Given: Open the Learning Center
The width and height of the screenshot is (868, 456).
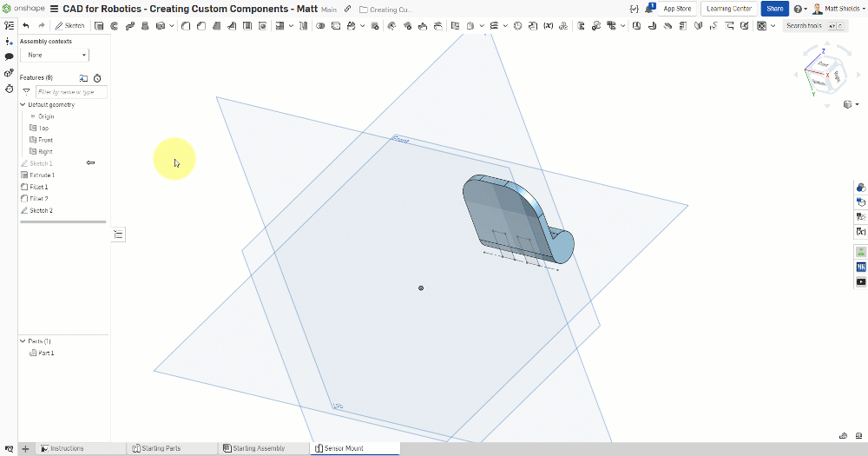Looking at the screenshot, I should pyautogui.click(x=729, y=9).
